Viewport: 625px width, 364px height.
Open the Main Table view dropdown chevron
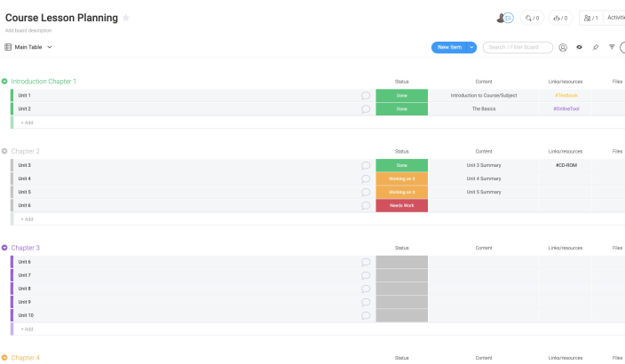click(x=50, y=47)
